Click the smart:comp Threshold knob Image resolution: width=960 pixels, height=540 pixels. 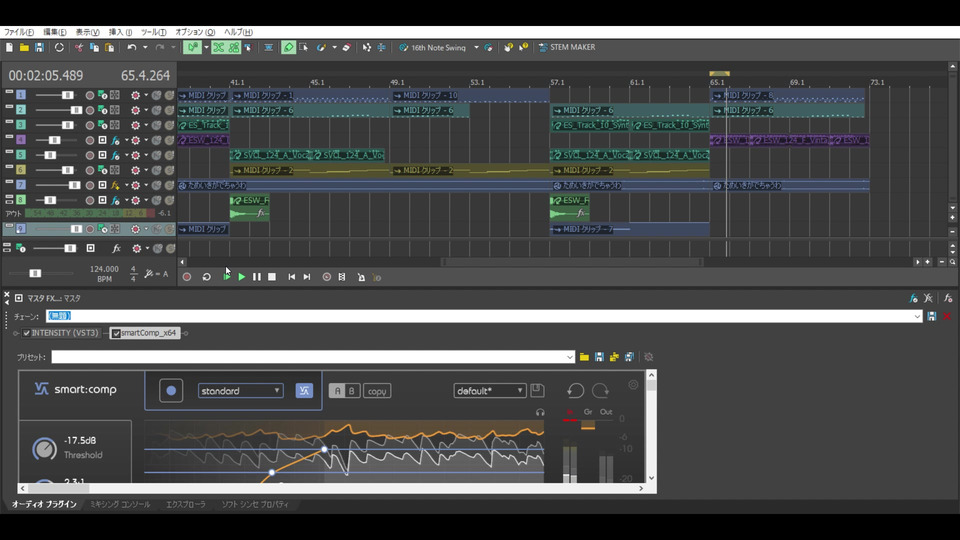[44, 448]
